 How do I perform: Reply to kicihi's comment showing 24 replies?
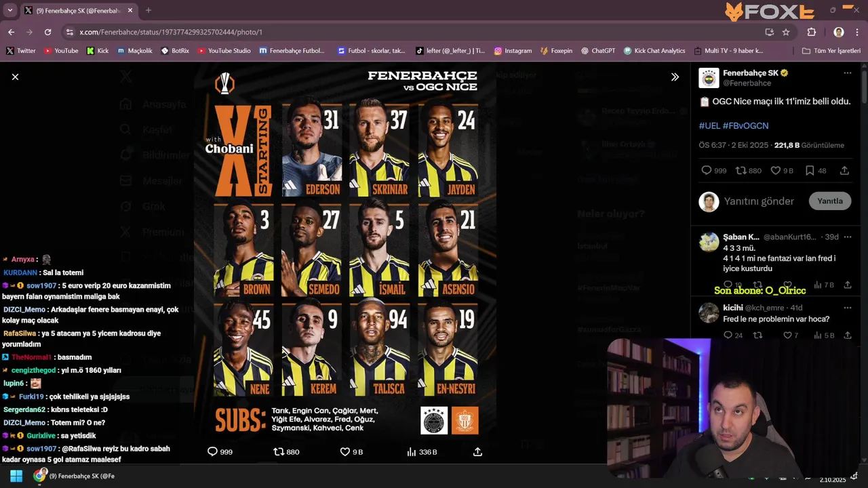coord(728,335)
